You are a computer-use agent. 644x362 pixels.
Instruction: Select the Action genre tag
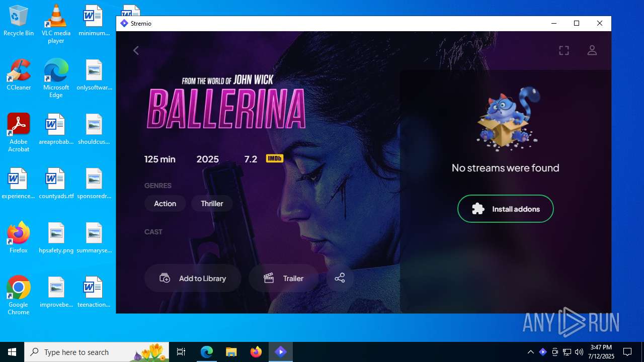[x=165, y=204]
